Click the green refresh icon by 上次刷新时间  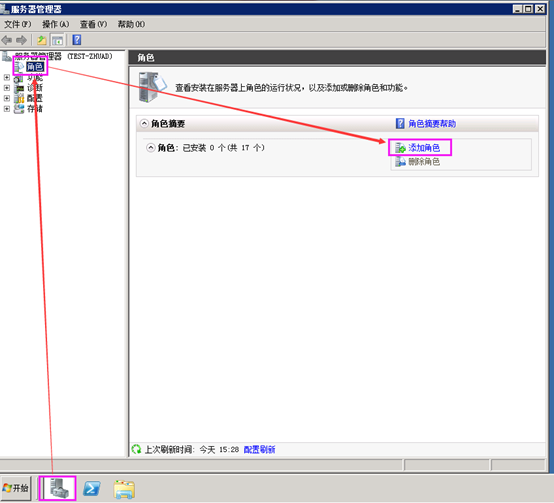136,449
